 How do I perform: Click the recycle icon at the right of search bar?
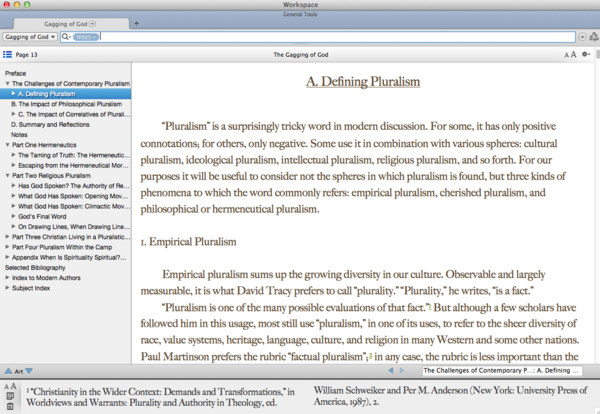coord(593,37)
